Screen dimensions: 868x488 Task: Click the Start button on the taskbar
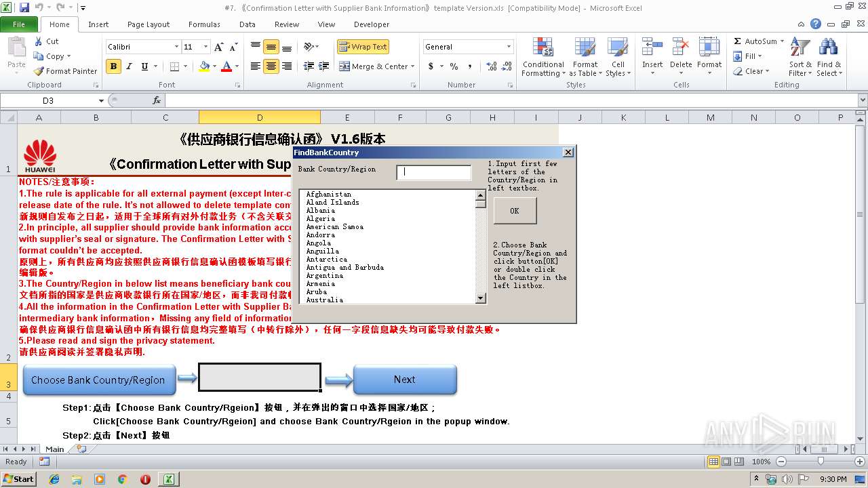(18, 479)
